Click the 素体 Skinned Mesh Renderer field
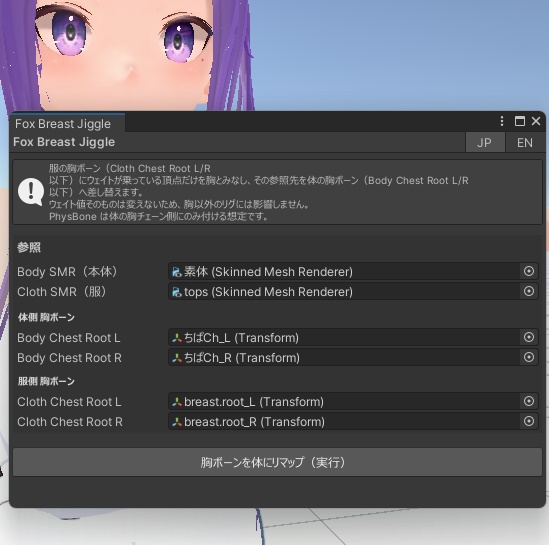The width and height of the screenshot is (549, 545). pyautogui.click(x=353, y=272)
